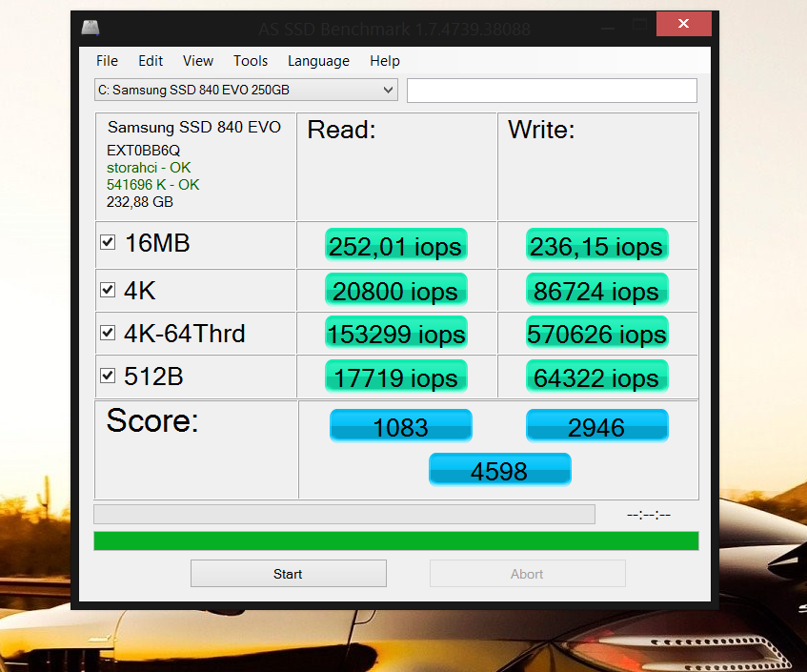Click the Read: column header

(341, 130)
